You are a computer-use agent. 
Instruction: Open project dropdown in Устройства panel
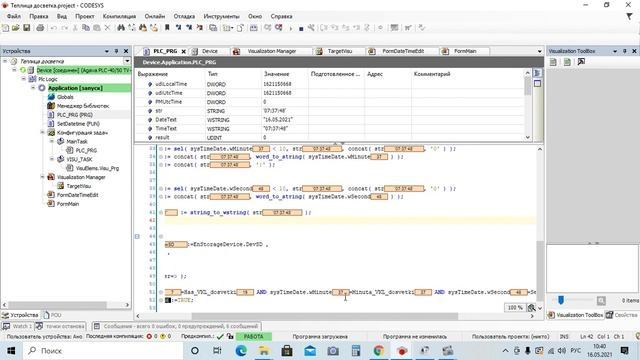(127, 61)
